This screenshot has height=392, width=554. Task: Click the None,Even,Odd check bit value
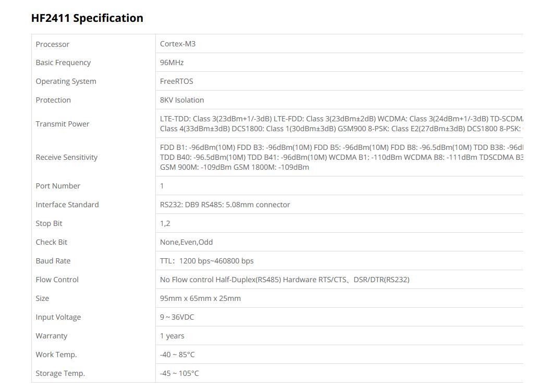[187, 242]
